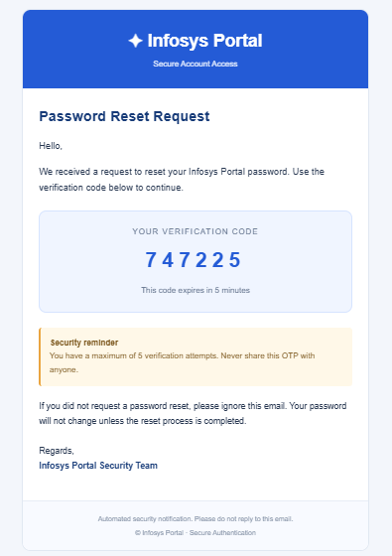Click the Regards sign-off line
This screenshot has height=556, width=392.
pyautogui.click(x=57, y=451)
